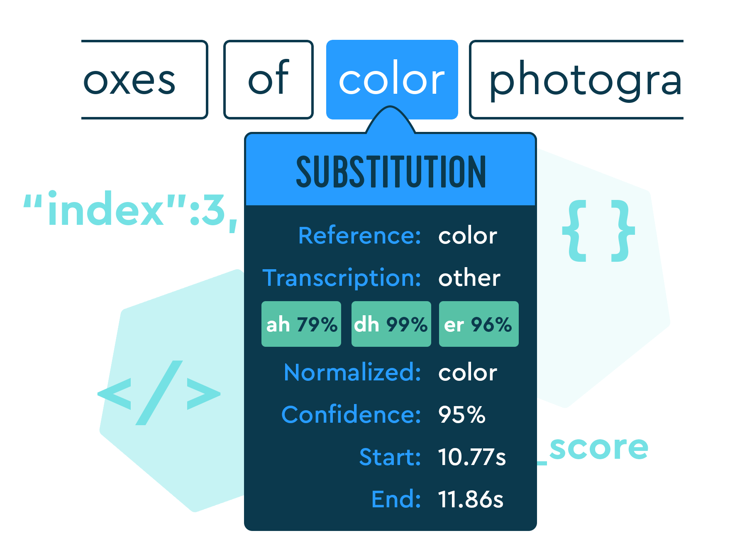The height and width of the screenshot is (560, 747).
Task: Select the word box "of"
Action: tap(268, 80)
